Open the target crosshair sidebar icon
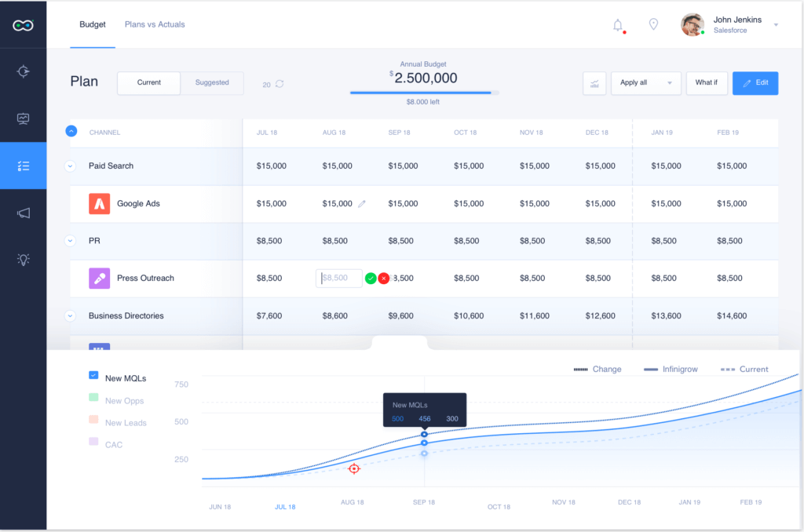The width and height of the screenshot is (804, 532). point(24,72)
